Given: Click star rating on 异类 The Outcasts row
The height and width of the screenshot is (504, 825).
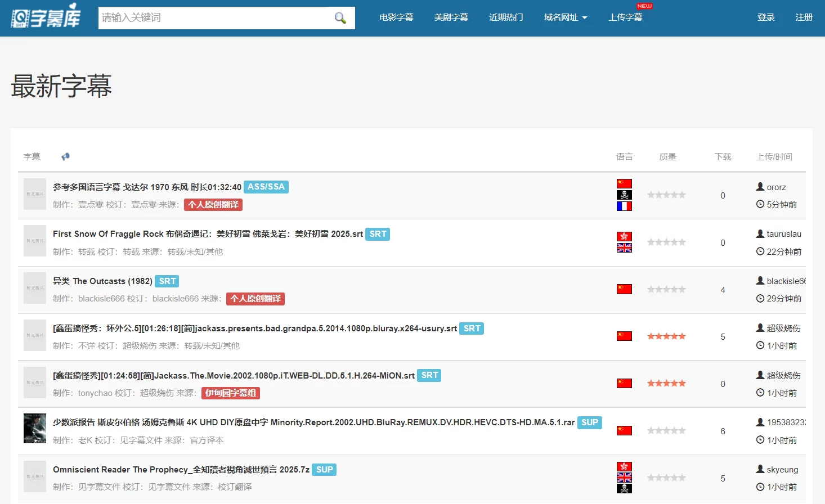Looking at the screenshot, I should point(666,290).
